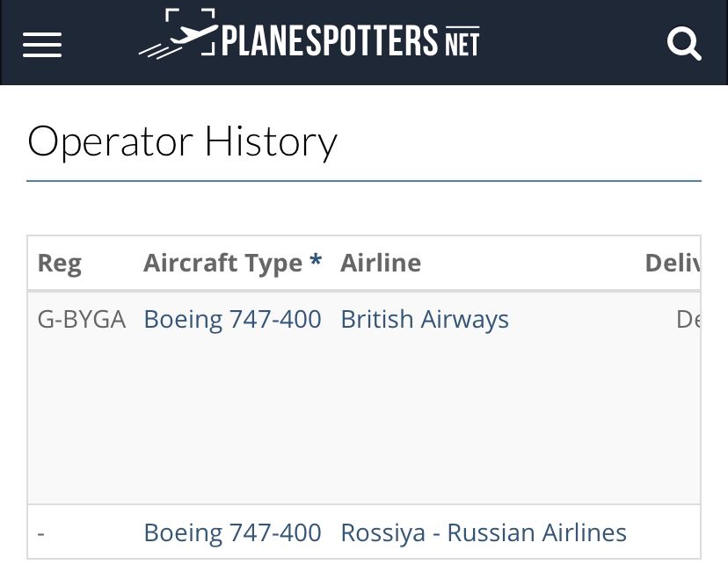Select the partially visible Delivered column header
This screenshot has height=579, width=728.
673,263
